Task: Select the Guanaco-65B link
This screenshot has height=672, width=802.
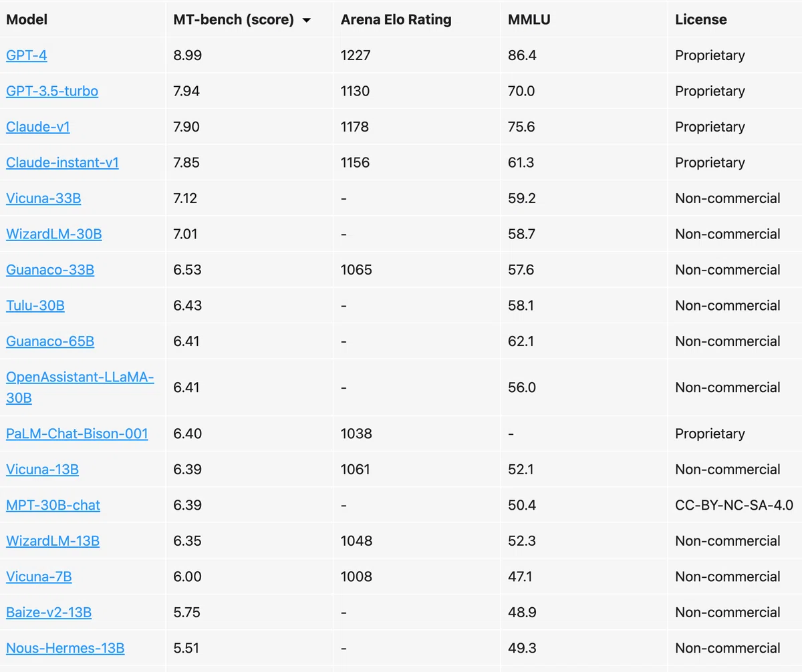Action: (50, 341)
